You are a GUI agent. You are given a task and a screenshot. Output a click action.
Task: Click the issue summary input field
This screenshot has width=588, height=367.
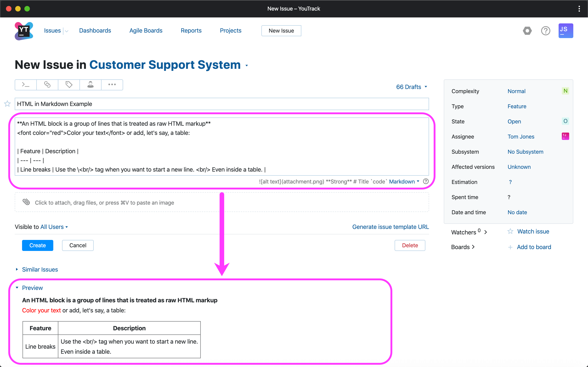coord(222,104)
